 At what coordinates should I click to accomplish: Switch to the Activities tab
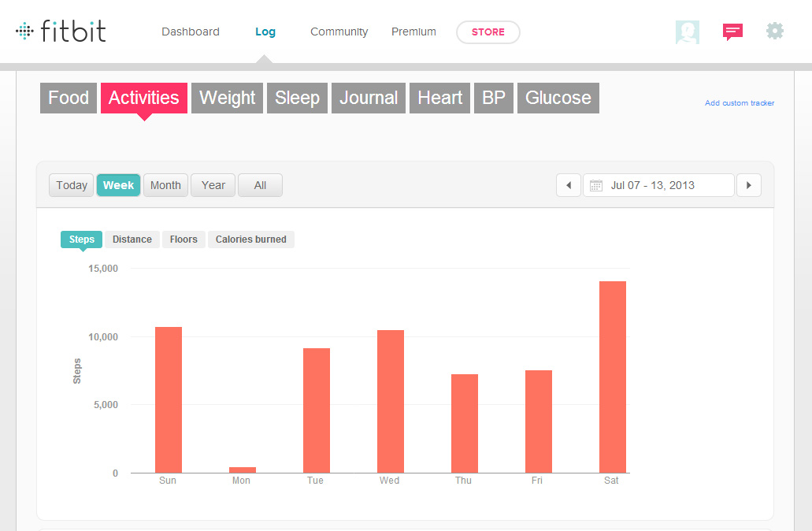click(144, 98)
